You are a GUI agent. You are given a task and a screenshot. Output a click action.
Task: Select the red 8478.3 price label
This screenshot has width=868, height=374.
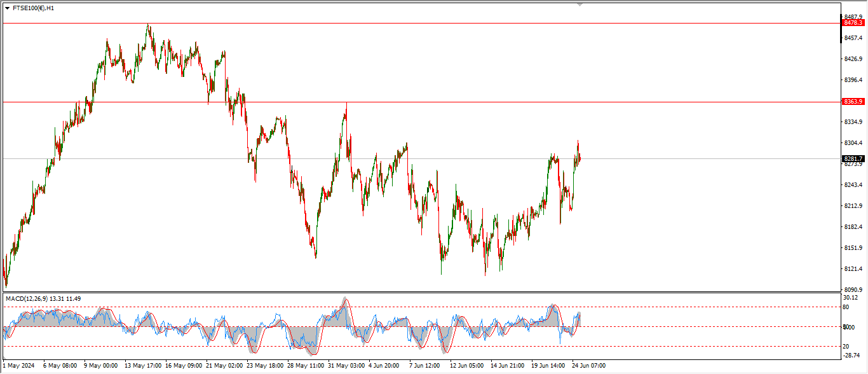click(853, 22)
